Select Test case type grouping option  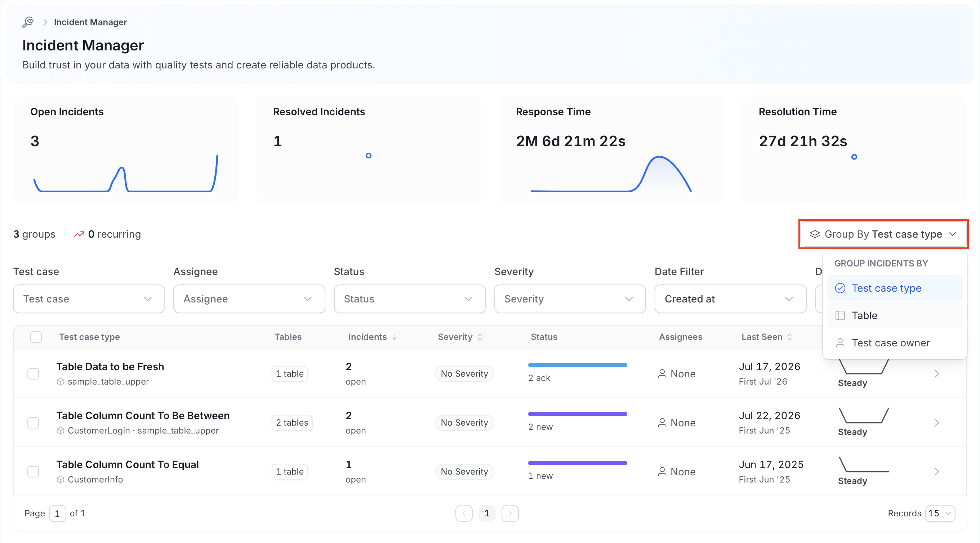894,288
